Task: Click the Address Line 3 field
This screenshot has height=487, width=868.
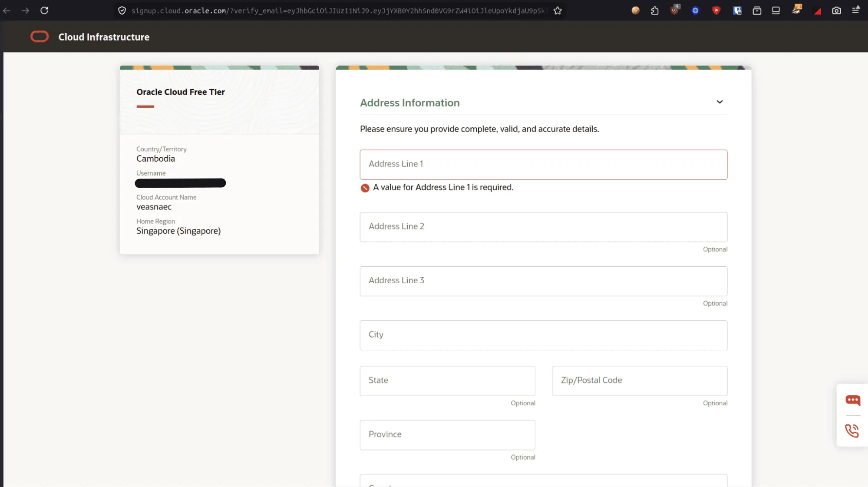Action: pos(543,281)
